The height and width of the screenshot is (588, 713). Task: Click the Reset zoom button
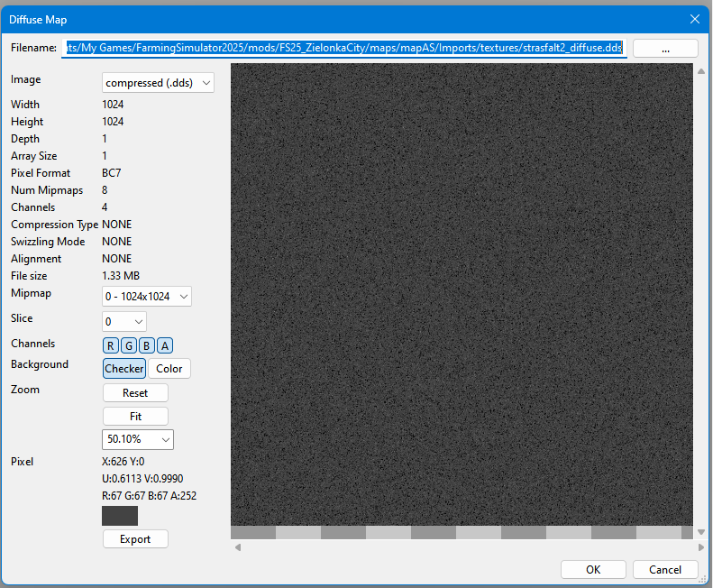(135, 393)
